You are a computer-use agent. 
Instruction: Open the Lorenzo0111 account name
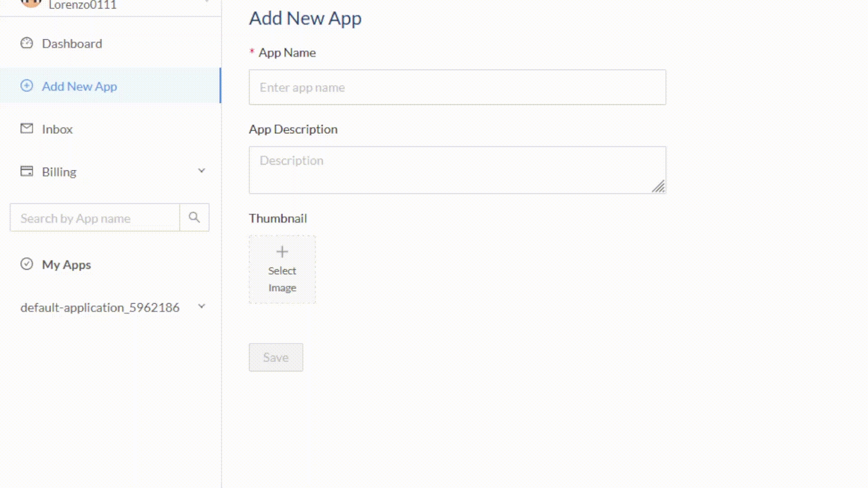(82, 5)
